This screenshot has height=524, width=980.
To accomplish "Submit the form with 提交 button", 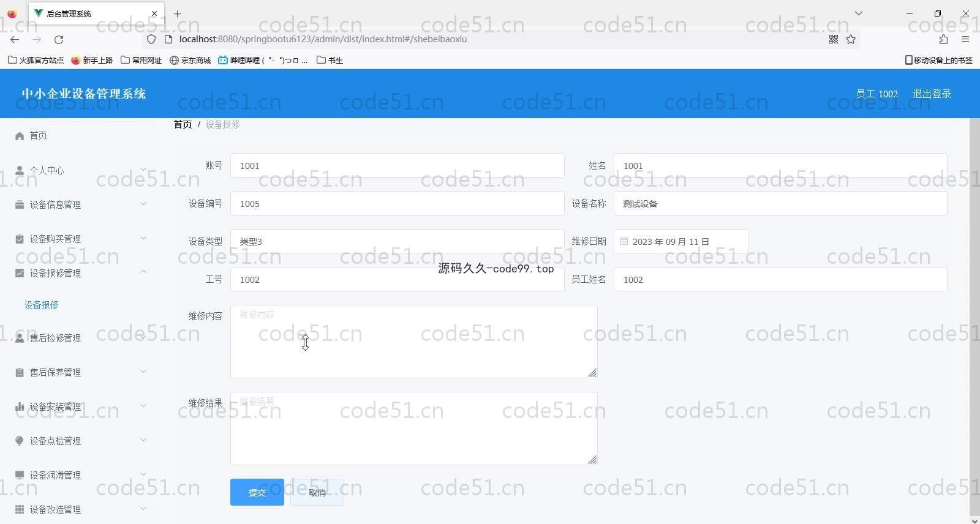I will pyautogui.click(x=257, y=492).
